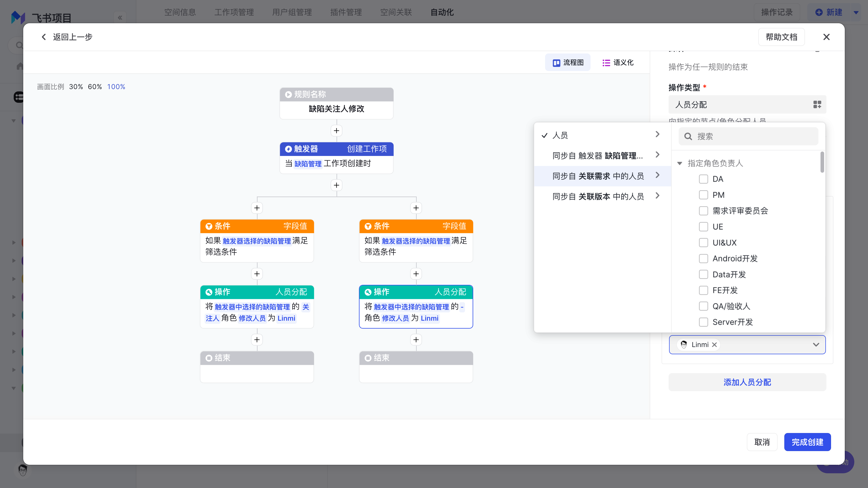Click the 飞书项目 logo icon
Viewport: 868px width, 488px height.
pos(18,17)
